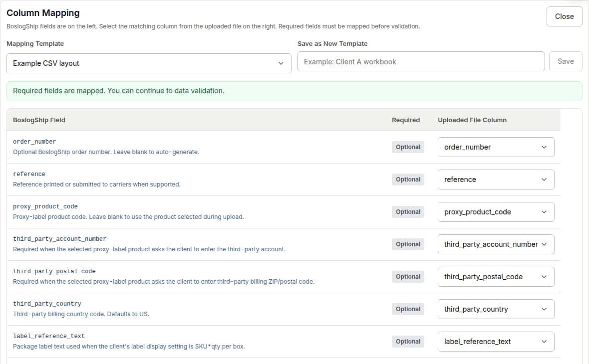Open the third_party_postal_code column dropdown
The image size is (589, 364).
tap(496, 277)
